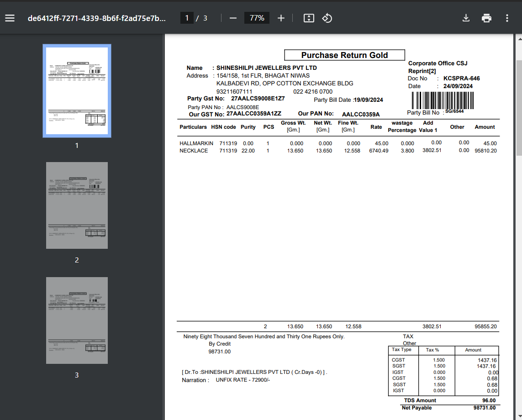Screen dimensions: 522x420
Task: Click the "Purity" column header
Action: [248, 127]
